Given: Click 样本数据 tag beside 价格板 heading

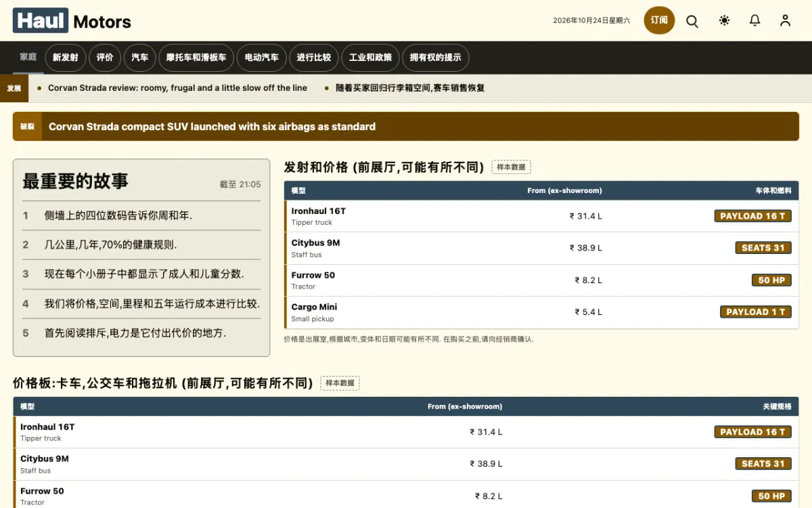Looking at the screenshot, I should pos(340,383).
